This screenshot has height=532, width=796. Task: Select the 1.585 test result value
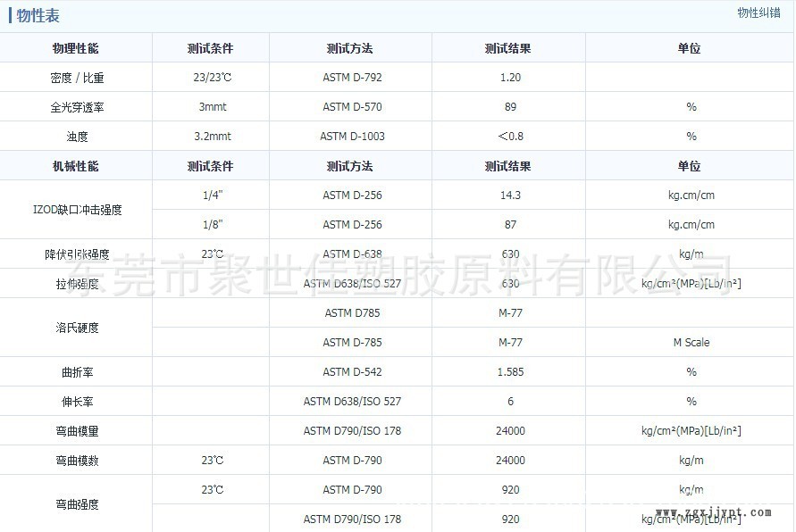(x=510, y=371)
